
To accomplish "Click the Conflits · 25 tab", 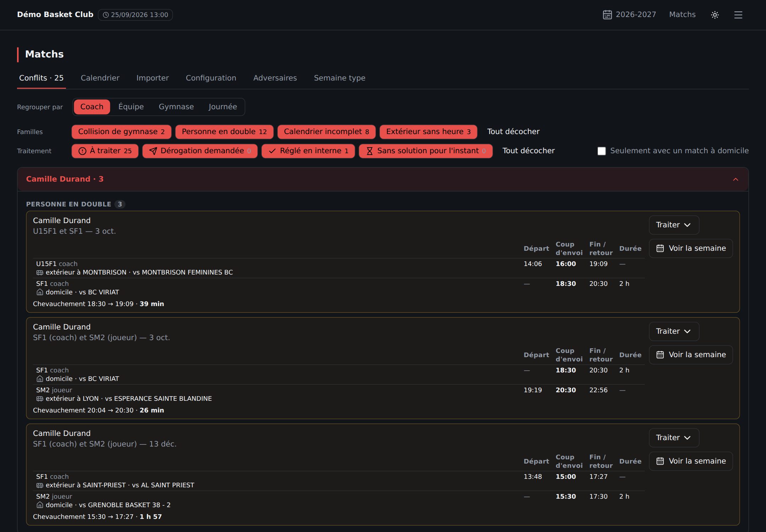I will point(41,78).
